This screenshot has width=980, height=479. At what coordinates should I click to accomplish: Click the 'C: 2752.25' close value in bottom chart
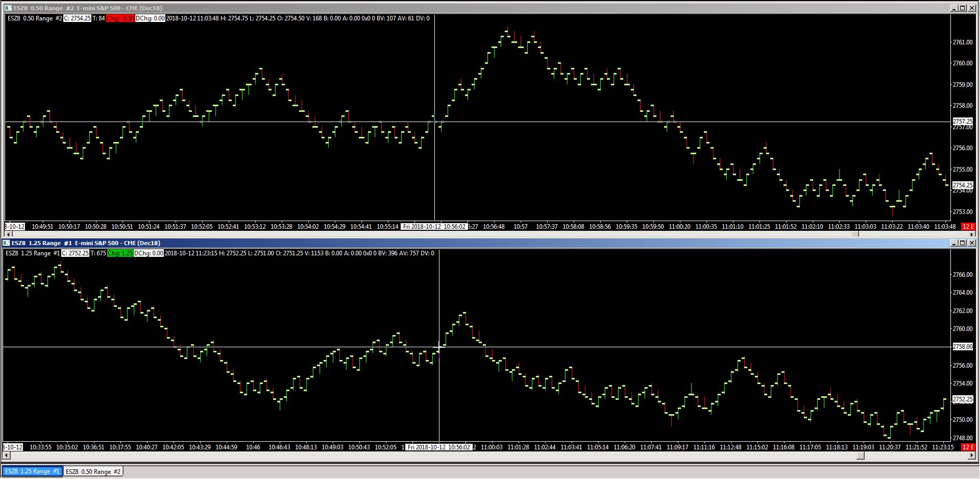pyautogui.click(x=75, y=253)
